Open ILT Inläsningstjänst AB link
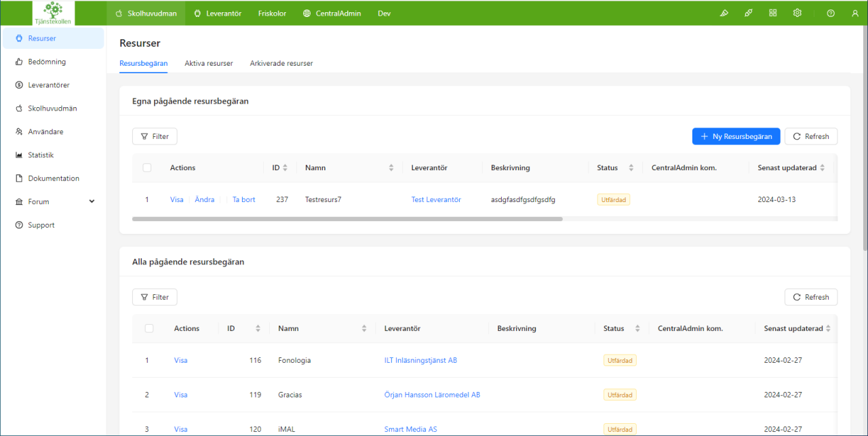Screen dimensions: 868x436 tap(420, 360)
